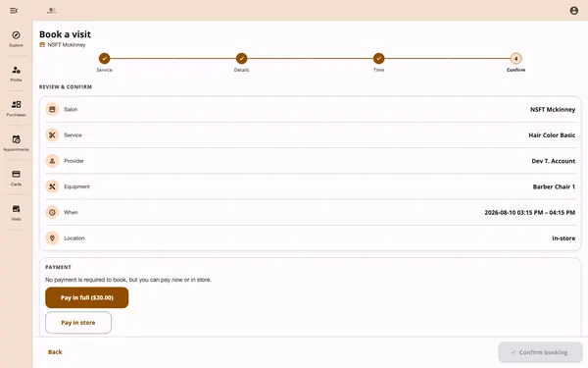Open the Explore compass icon
The width and height of the screenshot is (588, 368).
(16, 35)
